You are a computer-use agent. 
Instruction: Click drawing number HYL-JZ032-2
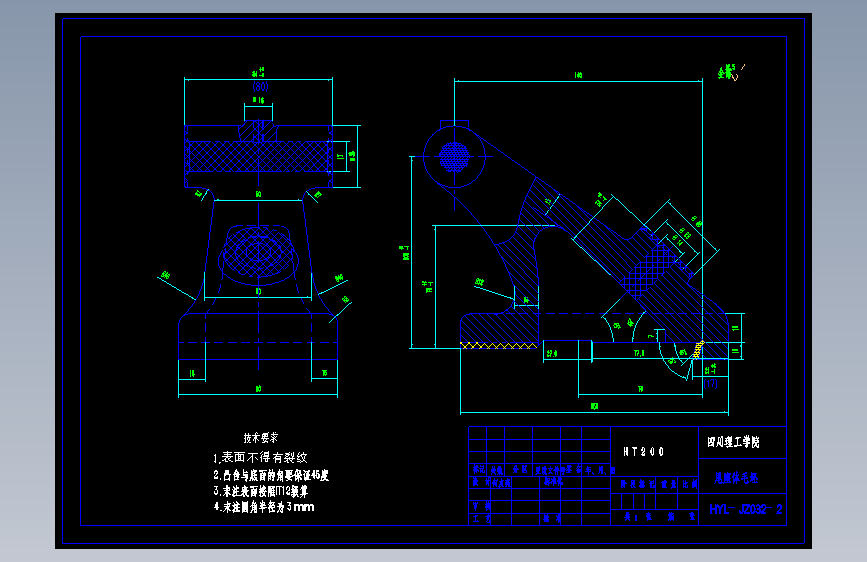(746, 509)
